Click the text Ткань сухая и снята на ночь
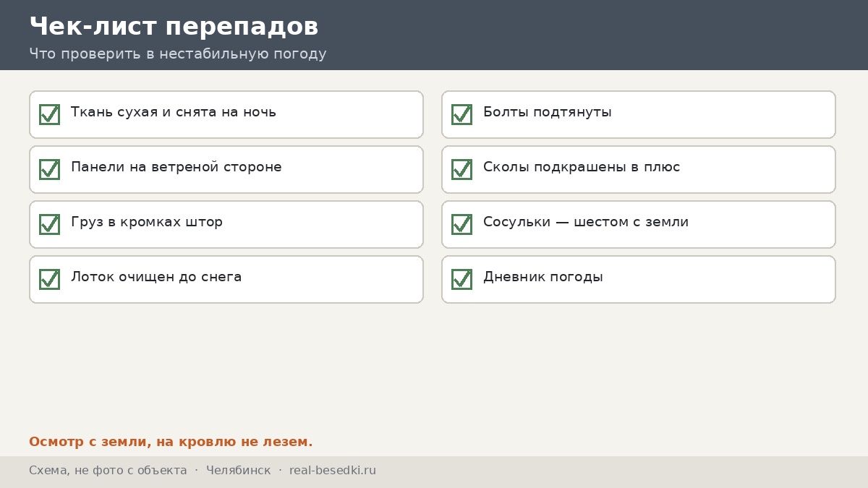The width and height of the screenshot is (868, 488). click(x=174, y=113)
